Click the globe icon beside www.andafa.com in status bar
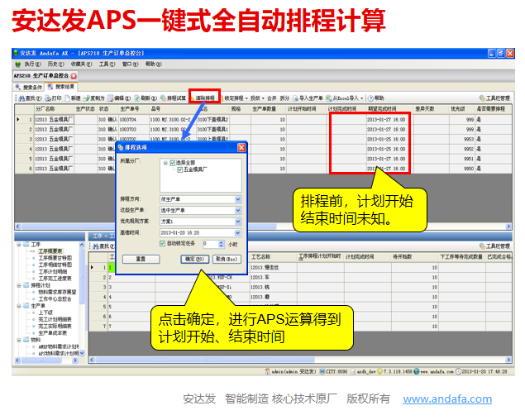Viewport: 525px width, 420px height. [x=417, y=371]
